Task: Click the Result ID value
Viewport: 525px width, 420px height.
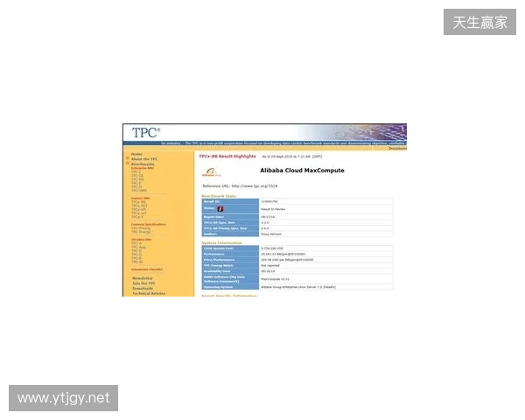Action: [x=269, y=201]
